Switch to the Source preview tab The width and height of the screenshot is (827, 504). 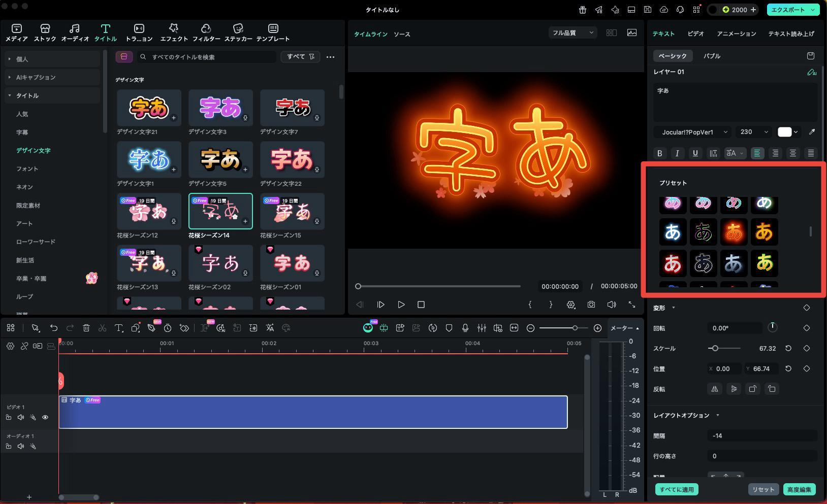tap(402, 35)
